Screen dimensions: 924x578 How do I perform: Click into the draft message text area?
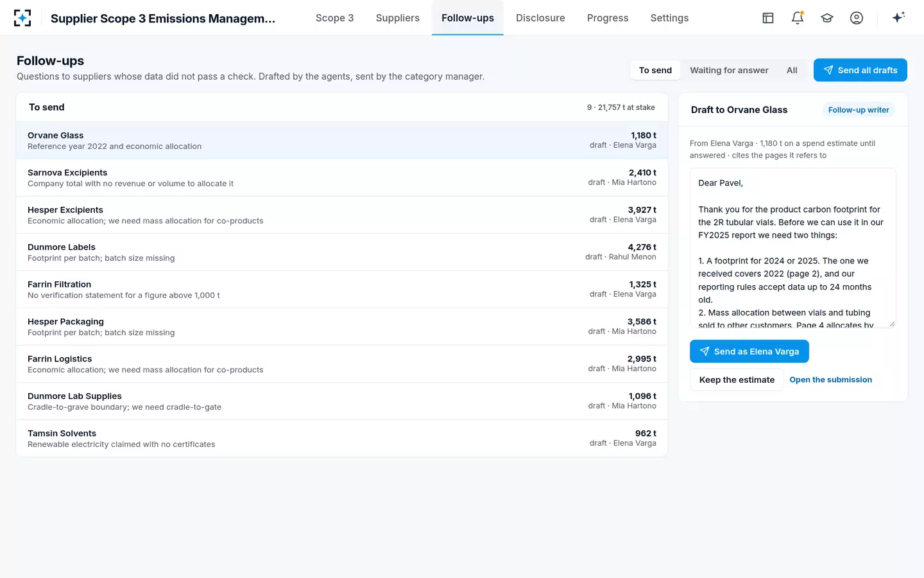[x=793, y=248]
